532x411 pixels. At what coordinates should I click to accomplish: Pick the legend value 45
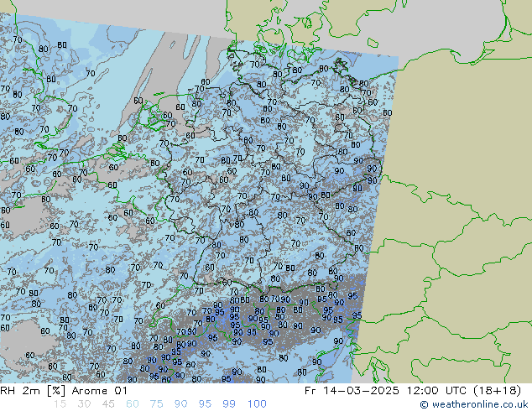[x=108, y=404]
